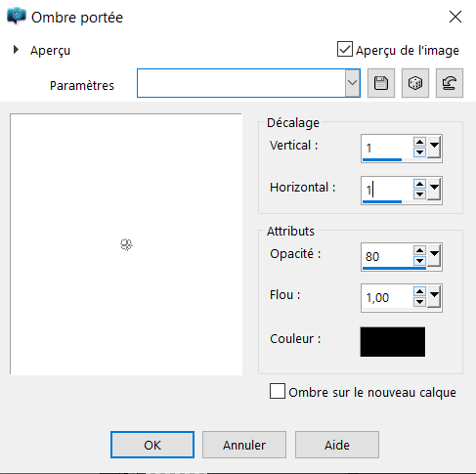Decrease the Flou value with the down arrow
The height and width of the screenshot is (474, 476).
point(419,302)
